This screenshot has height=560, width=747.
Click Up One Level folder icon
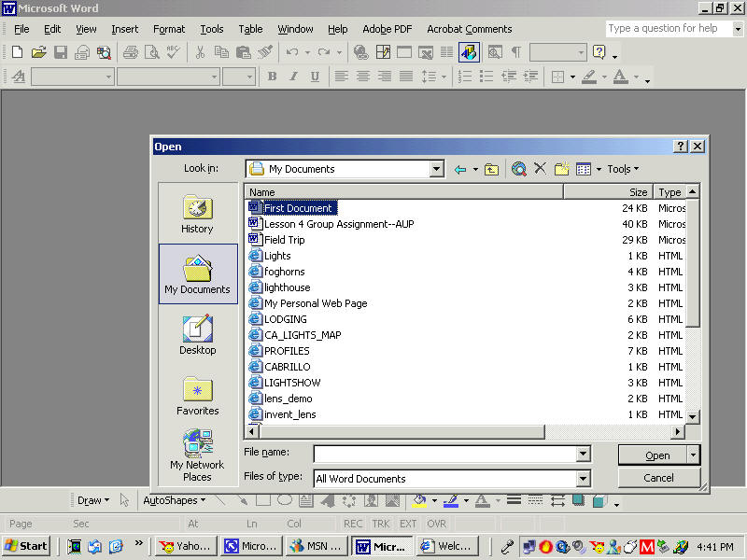point(491,169)
